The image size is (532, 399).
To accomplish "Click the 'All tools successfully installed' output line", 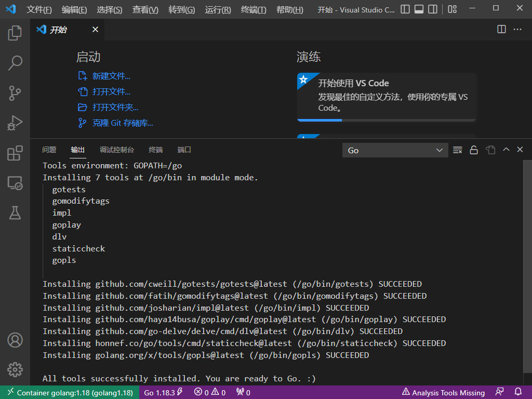I will click(x=179, y=378).
